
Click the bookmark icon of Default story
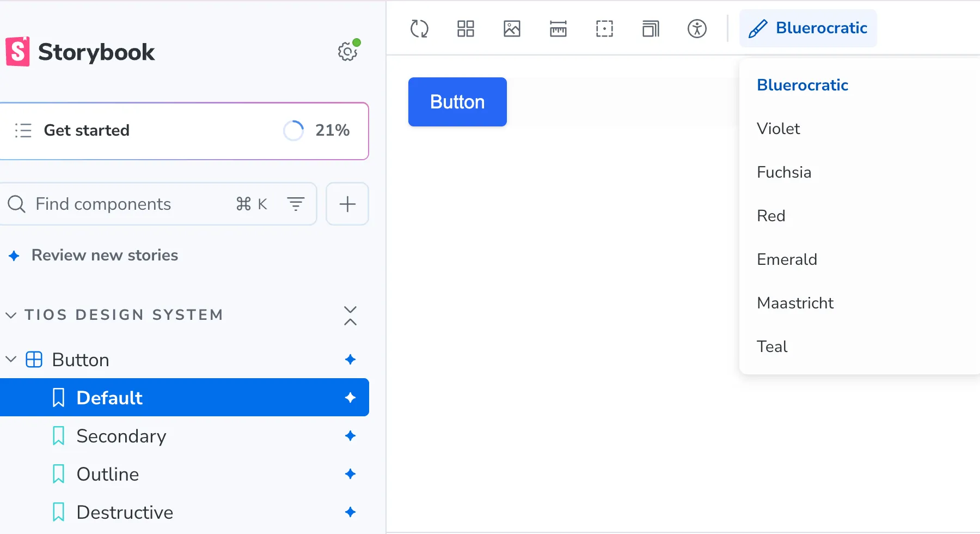(58, 398)
